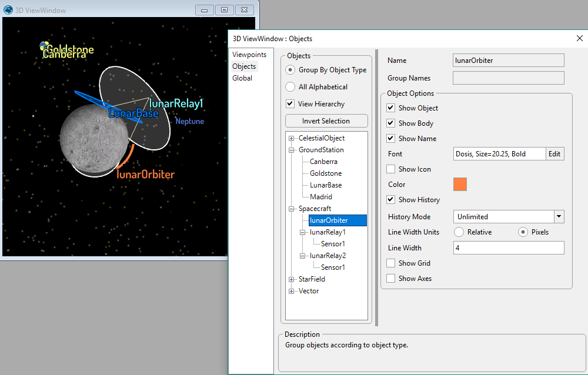Click the Moon body in 3D view
The height and width of the screenshot is (375, 588).
(93, 138)
